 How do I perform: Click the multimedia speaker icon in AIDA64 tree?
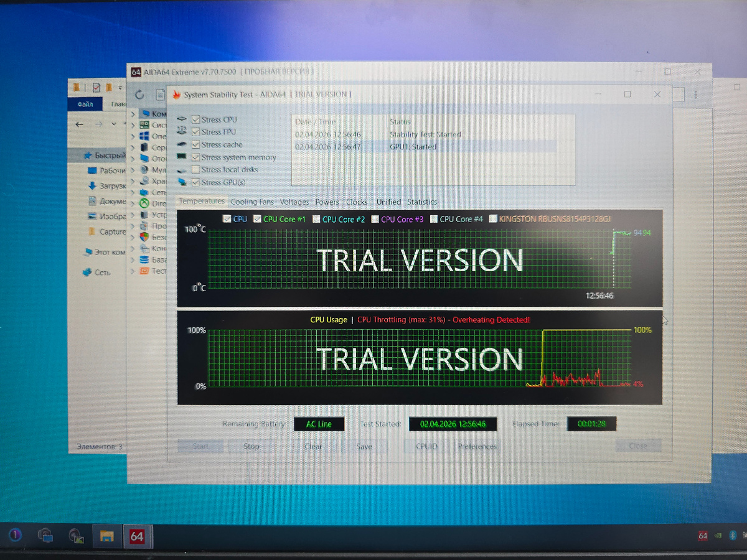(x=144, y=169)
